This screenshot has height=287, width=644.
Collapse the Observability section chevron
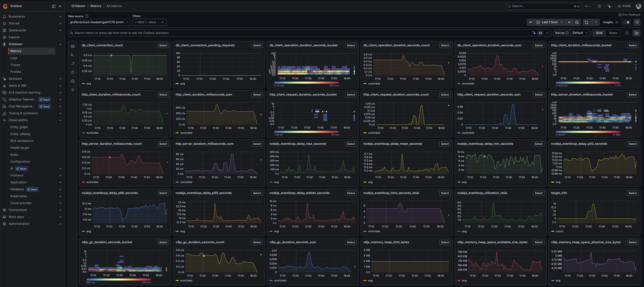[60, 120]
